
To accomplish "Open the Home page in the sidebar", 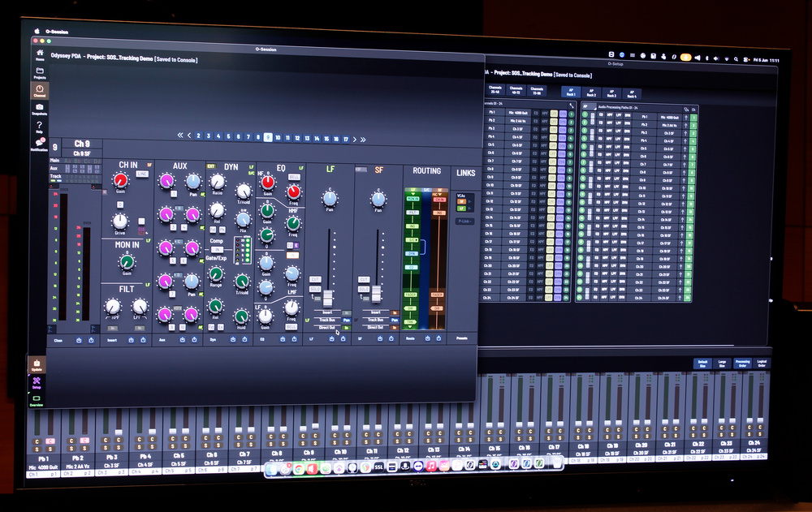I will (x=40, y=54).
